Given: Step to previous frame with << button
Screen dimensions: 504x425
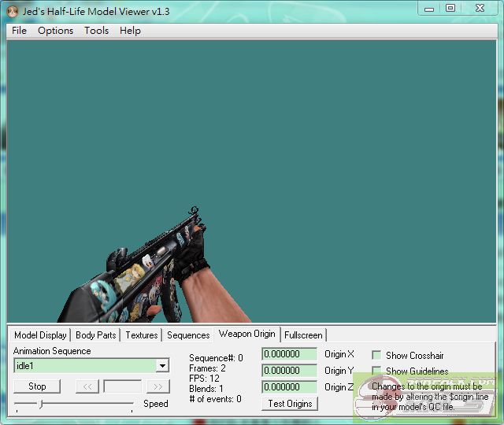Looking at the screenshot, I should (x=87, y=386).
